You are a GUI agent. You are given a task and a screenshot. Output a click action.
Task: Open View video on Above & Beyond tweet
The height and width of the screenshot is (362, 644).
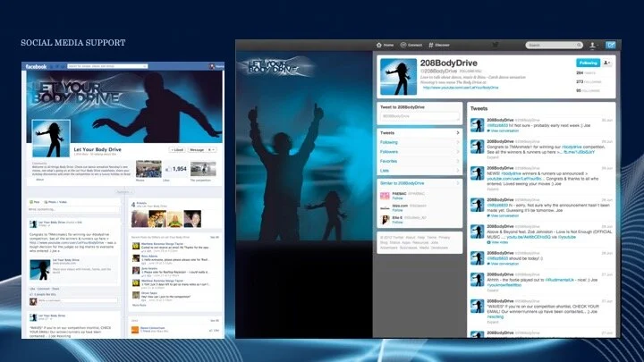click(499, 242)
